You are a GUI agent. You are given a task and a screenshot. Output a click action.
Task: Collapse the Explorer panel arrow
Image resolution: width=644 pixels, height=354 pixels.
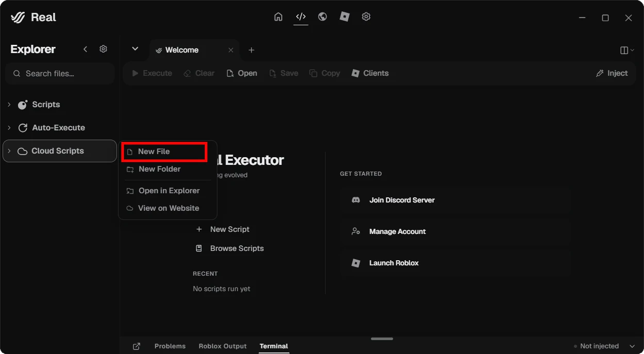(86, 49)
